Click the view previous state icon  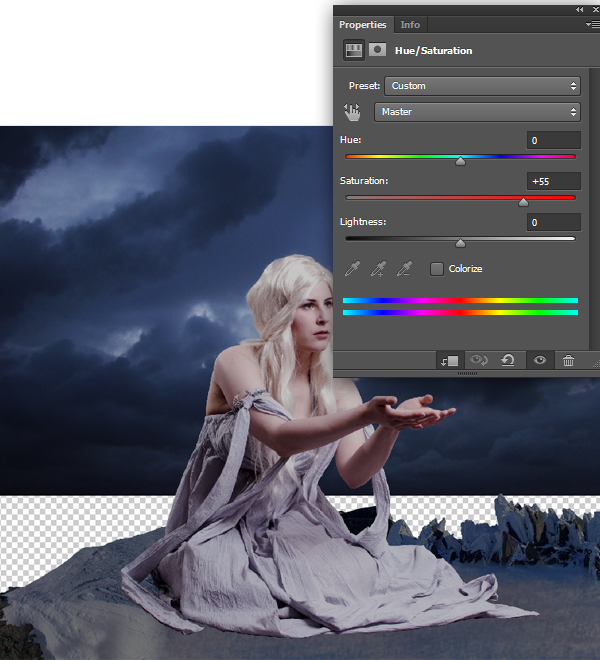tap(479, 360)
